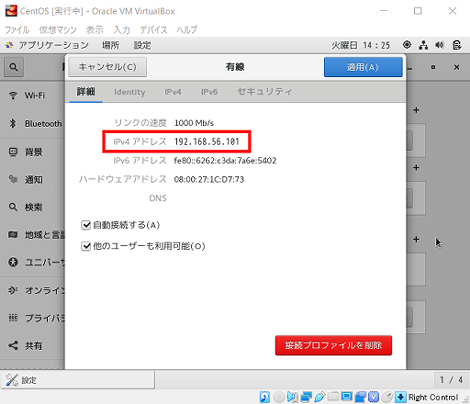Click the search icon in settings sidebar
Viewport: 470px width, 404px height.
click(x=14, y=67)
